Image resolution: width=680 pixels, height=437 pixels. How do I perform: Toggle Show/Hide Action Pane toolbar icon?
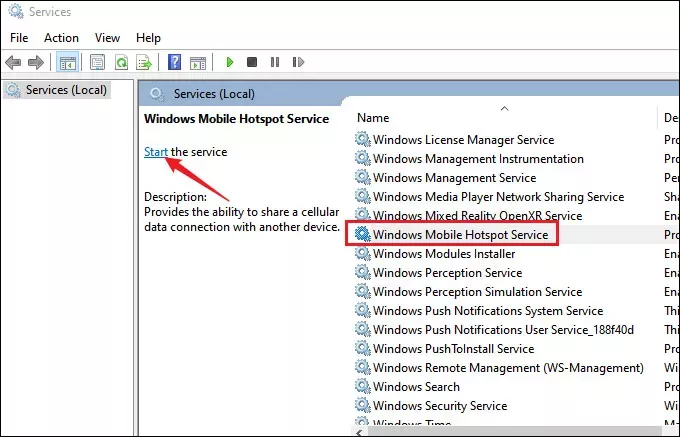pyautogui.click(x=198, y=63)
